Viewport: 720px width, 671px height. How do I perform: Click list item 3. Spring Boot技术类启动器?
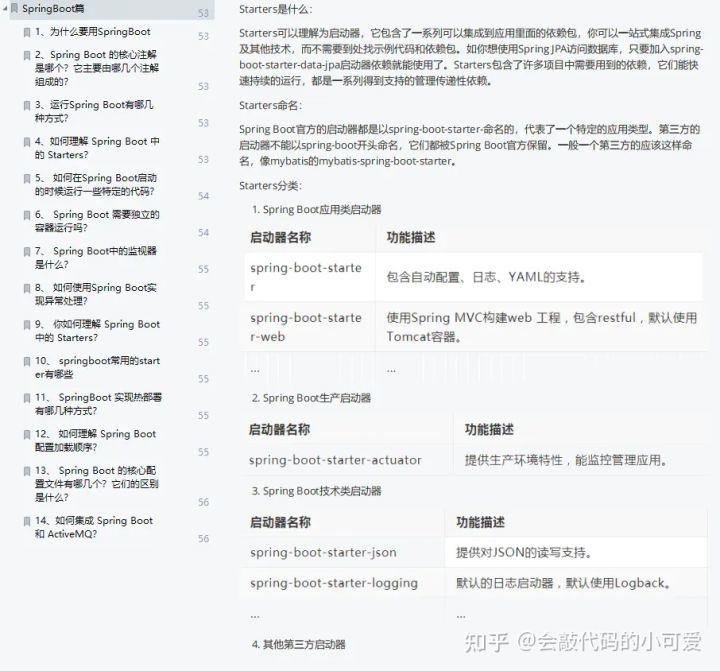[x=316, y=491]
